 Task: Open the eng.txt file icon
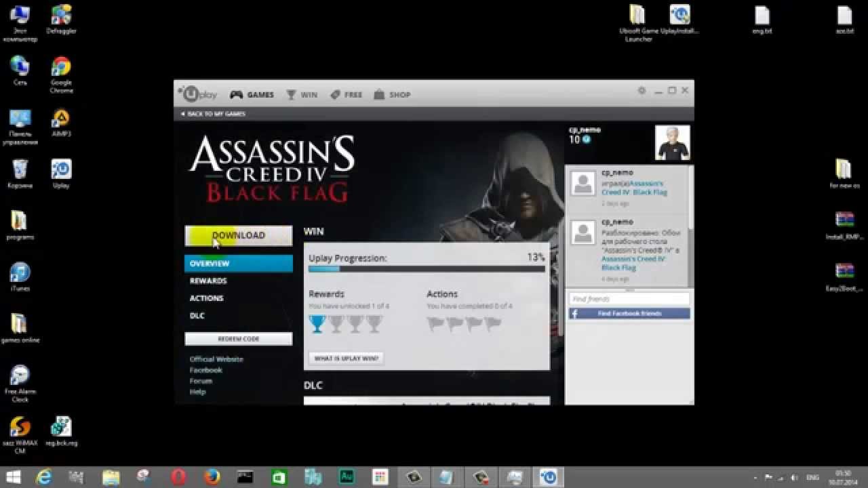pyautogui.click(x=762, y=20)
